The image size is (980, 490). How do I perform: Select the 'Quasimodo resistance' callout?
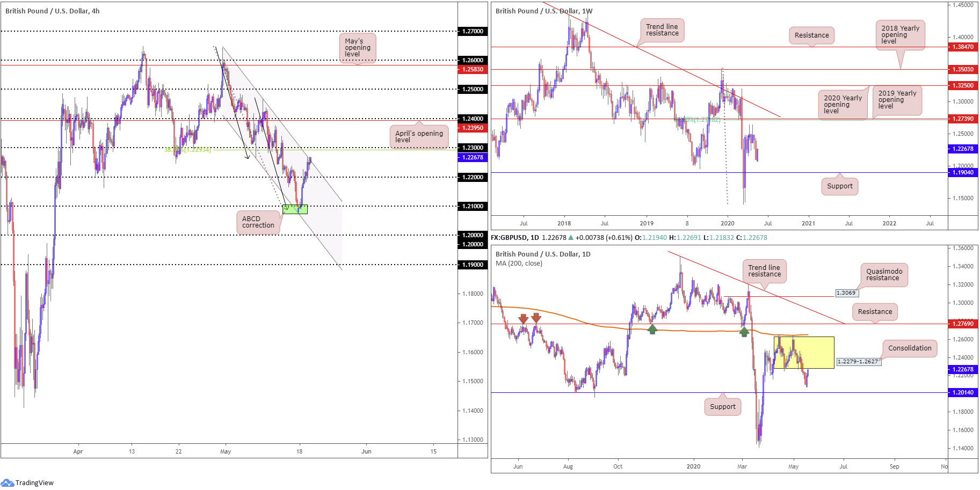(884, 275)
